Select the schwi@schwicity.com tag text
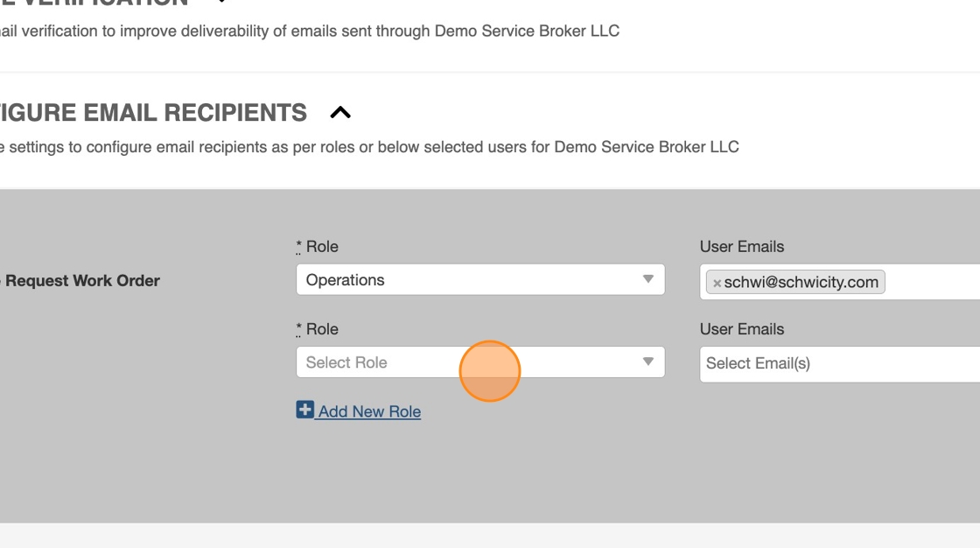 801,282
